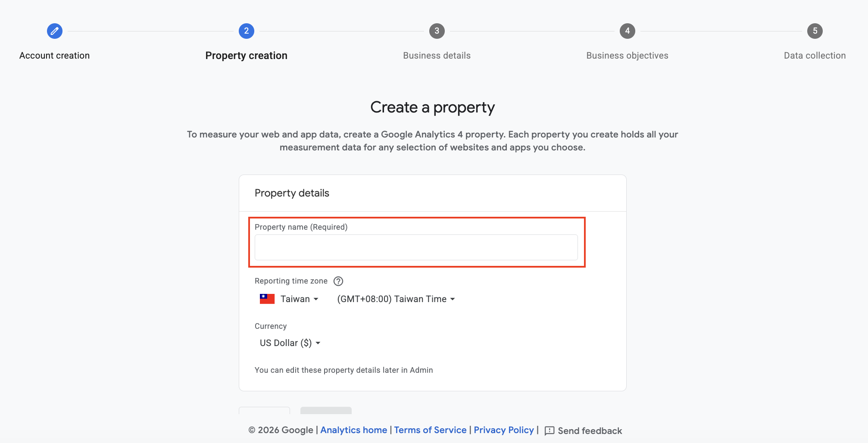Expand the Taiwan country dropdown
The image size is (868, 443).
[300, 299]
